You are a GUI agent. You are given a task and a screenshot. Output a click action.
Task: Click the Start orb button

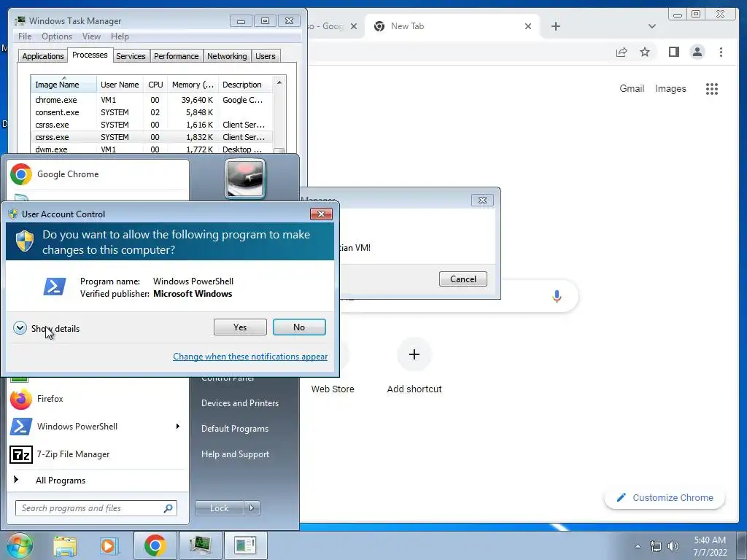point(18,545)
